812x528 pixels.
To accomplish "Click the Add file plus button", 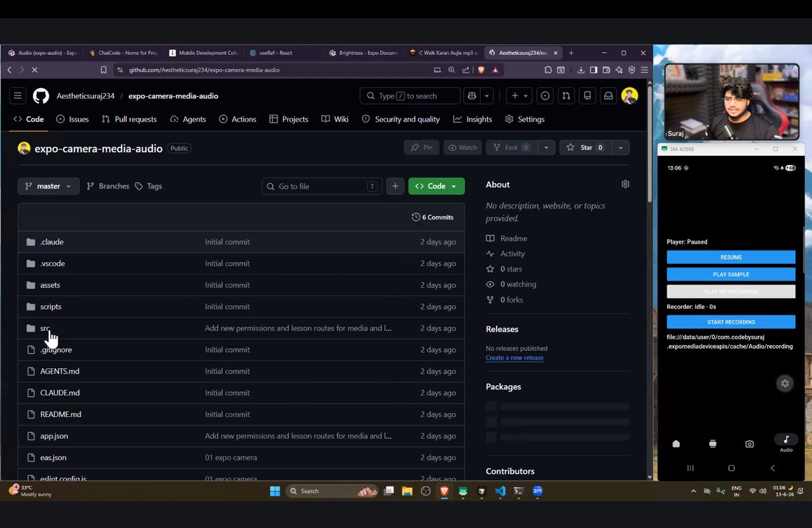I will pyautogui.click(x=395, y=186).
